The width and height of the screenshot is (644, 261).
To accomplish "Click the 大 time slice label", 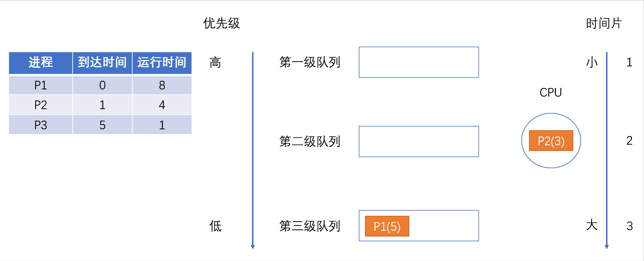I will 592,225.
